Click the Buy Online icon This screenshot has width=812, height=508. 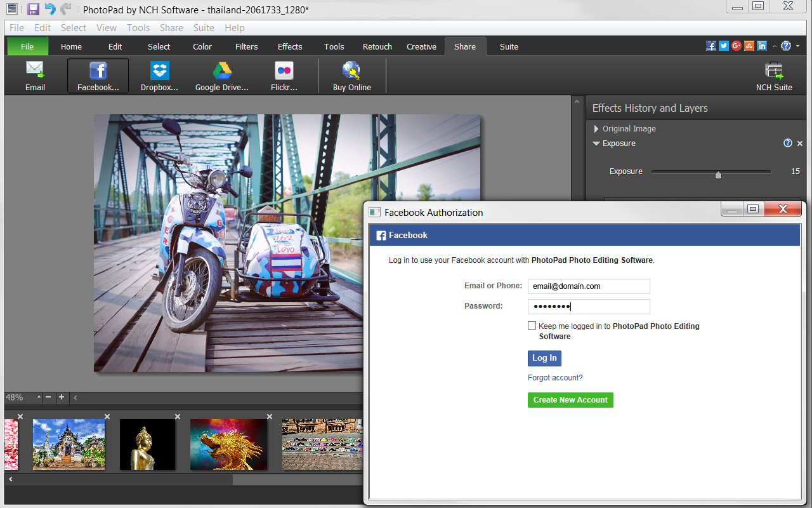[x=351, y=75]
